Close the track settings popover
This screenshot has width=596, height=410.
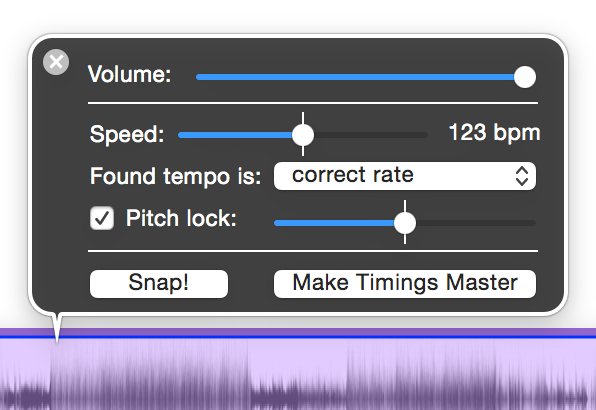point(56,62)
